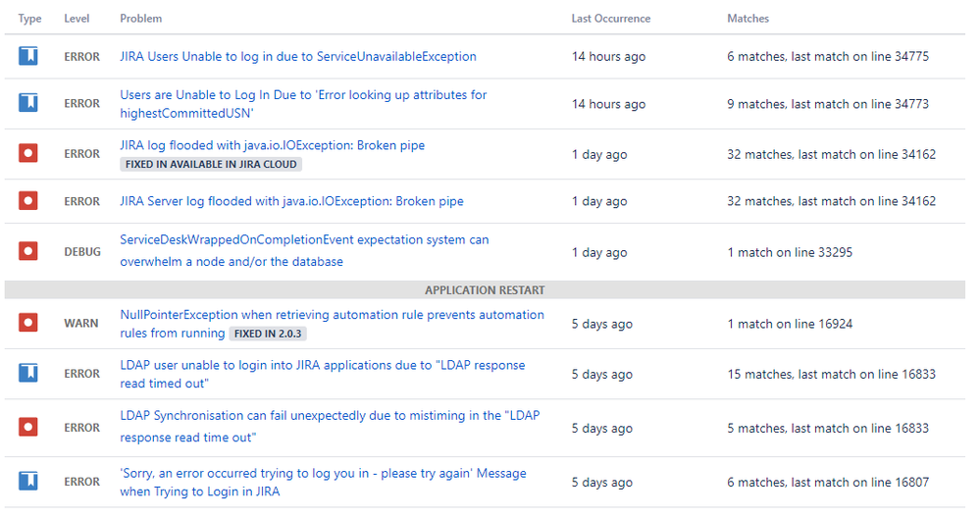Click the 'Problem' column header
This screenshot has width=980, height=517.
click(141, 19)
